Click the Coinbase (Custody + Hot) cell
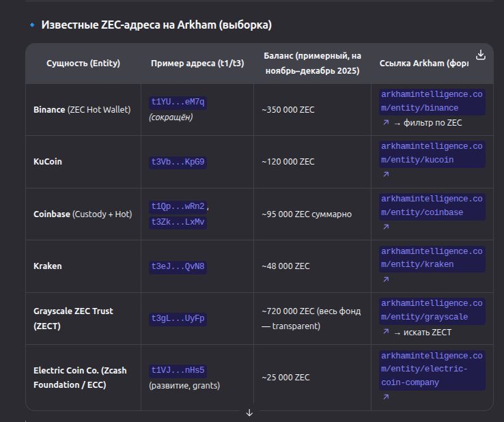The height and width of the screenshot is (422, 504). pos(83,214)
